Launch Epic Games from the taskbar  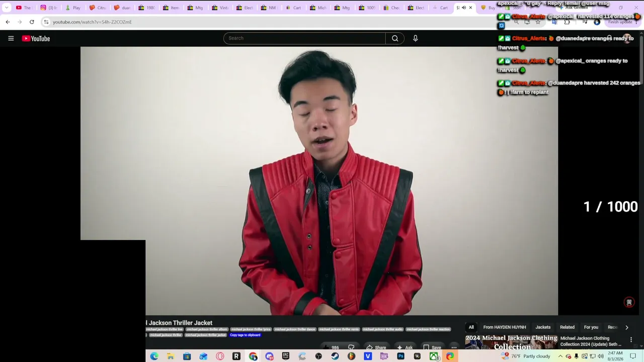point(286,356)
